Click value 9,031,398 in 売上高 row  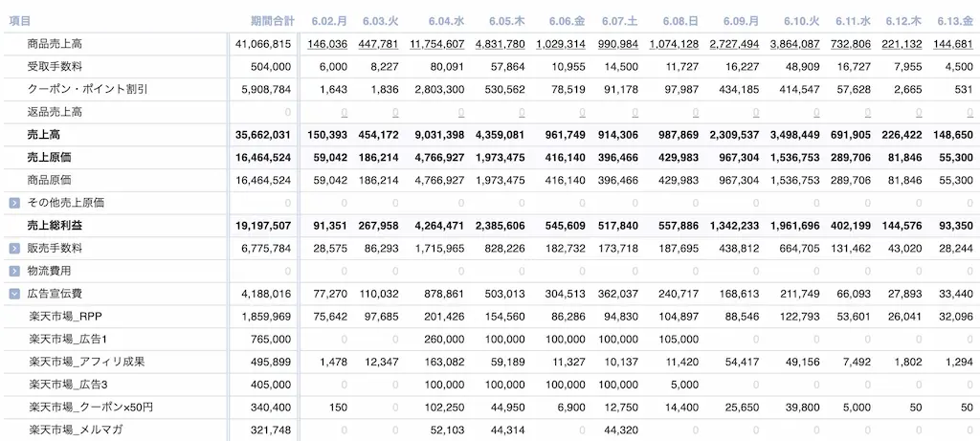439,135
